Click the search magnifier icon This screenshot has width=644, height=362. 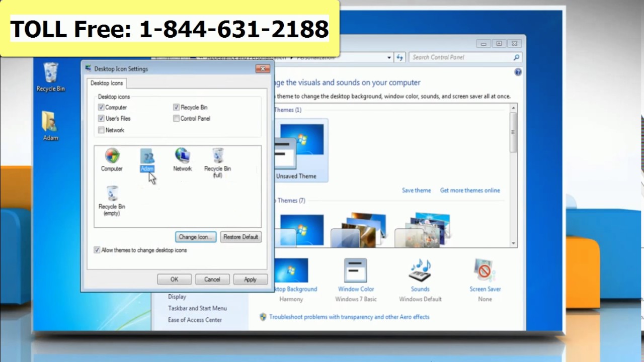(516, 57)
